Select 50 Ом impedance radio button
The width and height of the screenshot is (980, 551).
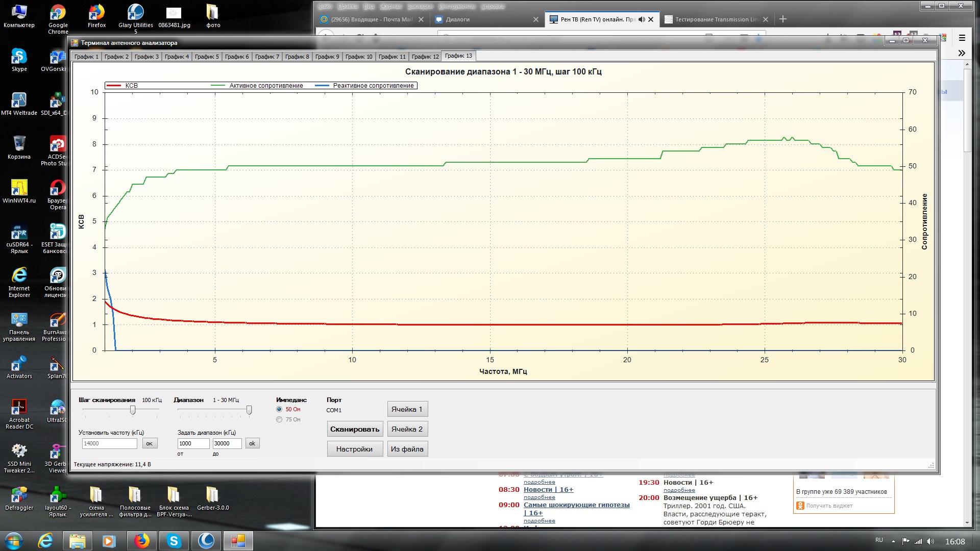(x=279, y=409)
